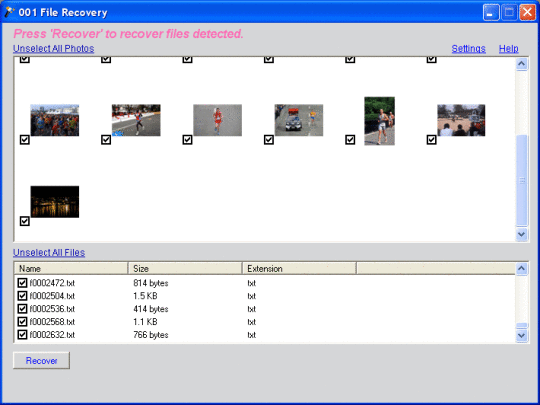Click Unselect All Files link
The width and height of the screenshot is (540, 405).
point(49,252)
